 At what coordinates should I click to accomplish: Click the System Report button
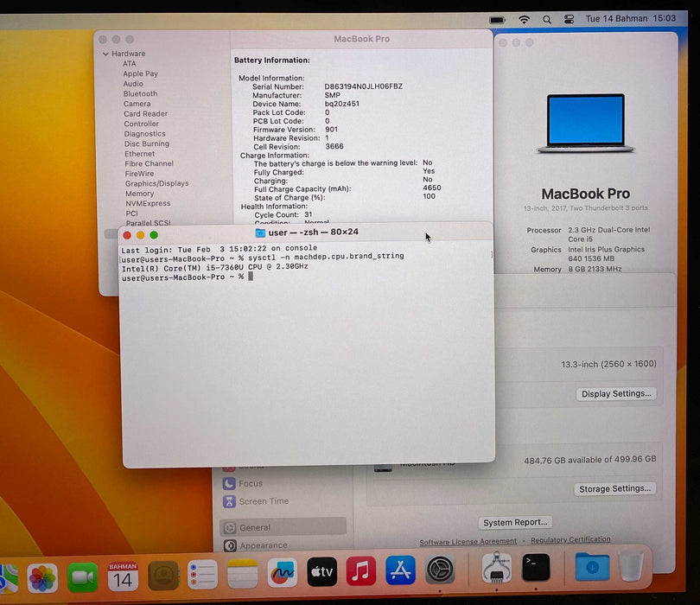(515, 522)
